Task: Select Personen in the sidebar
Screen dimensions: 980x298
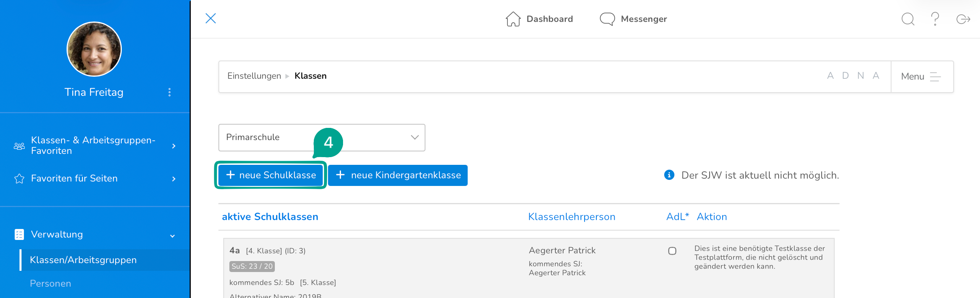Action: [x=51, y=283]
